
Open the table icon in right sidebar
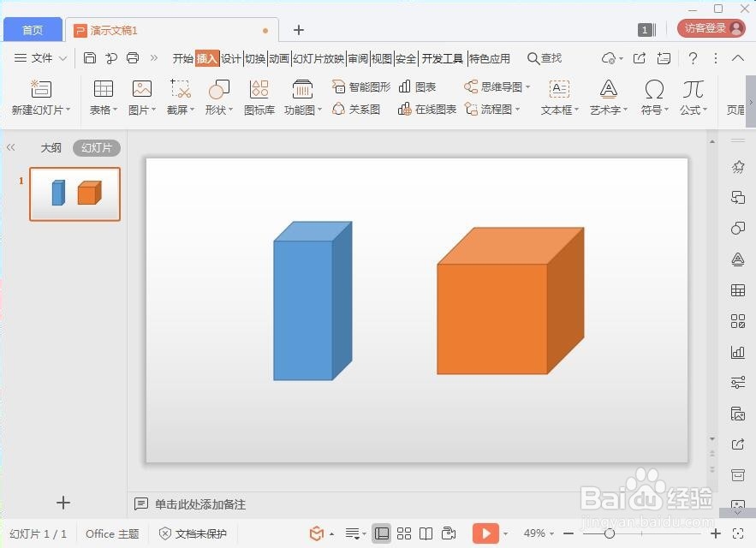[x=738, y=290]
